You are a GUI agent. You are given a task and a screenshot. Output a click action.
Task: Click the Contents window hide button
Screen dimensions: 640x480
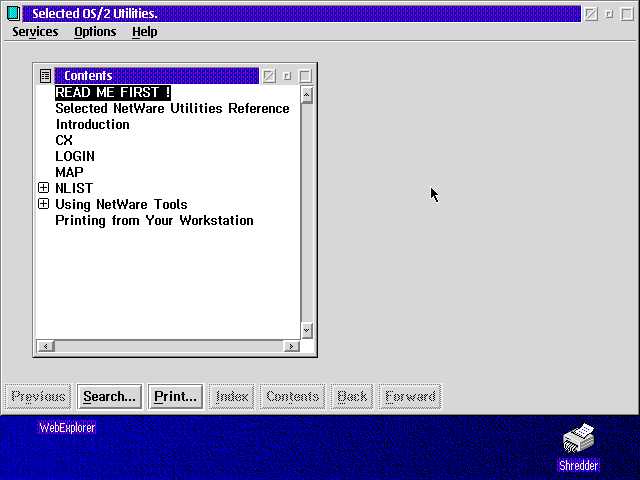click(269, 76)
